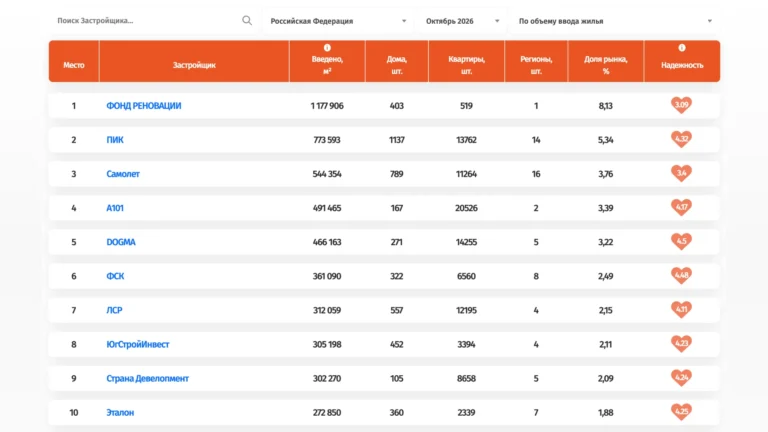Viewport: 768px width, 432px height.
Task: Click reliability heart for Эталон
Action: 681,411
